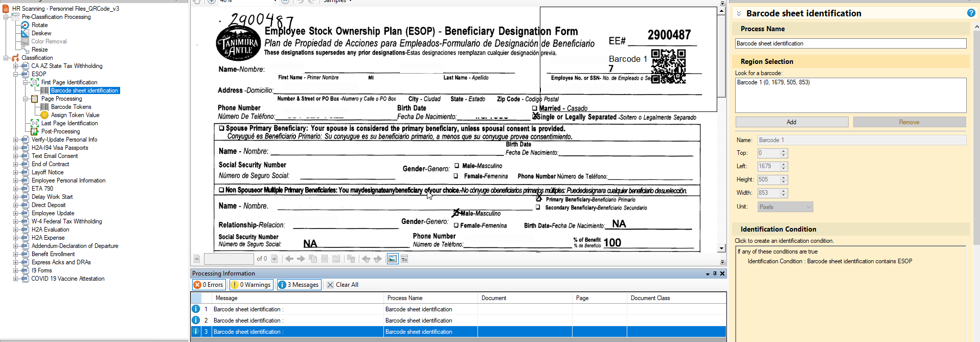Click the next arrow in viewer toolbar
The height and width of the screenshot is (342, 980).
click(x=301, y=259)
